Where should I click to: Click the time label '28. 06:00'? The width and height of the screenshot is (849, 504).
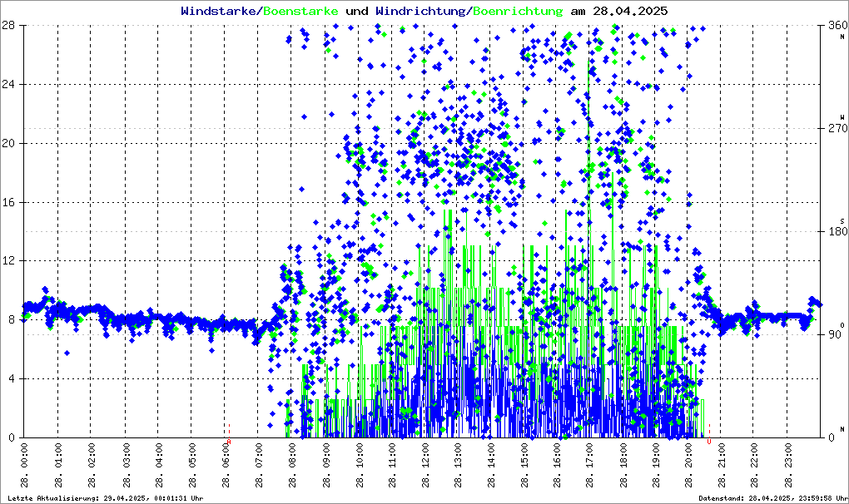tap(224, 465)
